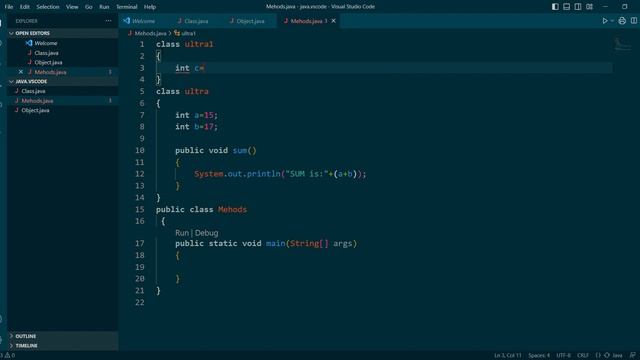Open the Customize Layout icon
640x360 pixels.
(589, 7)
